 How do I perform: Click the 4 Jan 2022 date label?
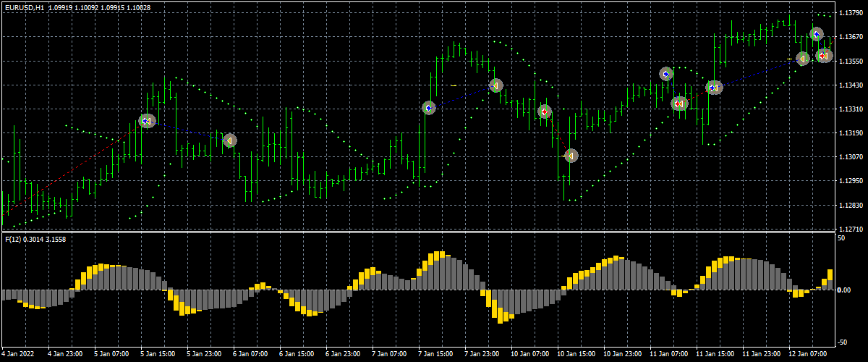click(x=17, y=355)
